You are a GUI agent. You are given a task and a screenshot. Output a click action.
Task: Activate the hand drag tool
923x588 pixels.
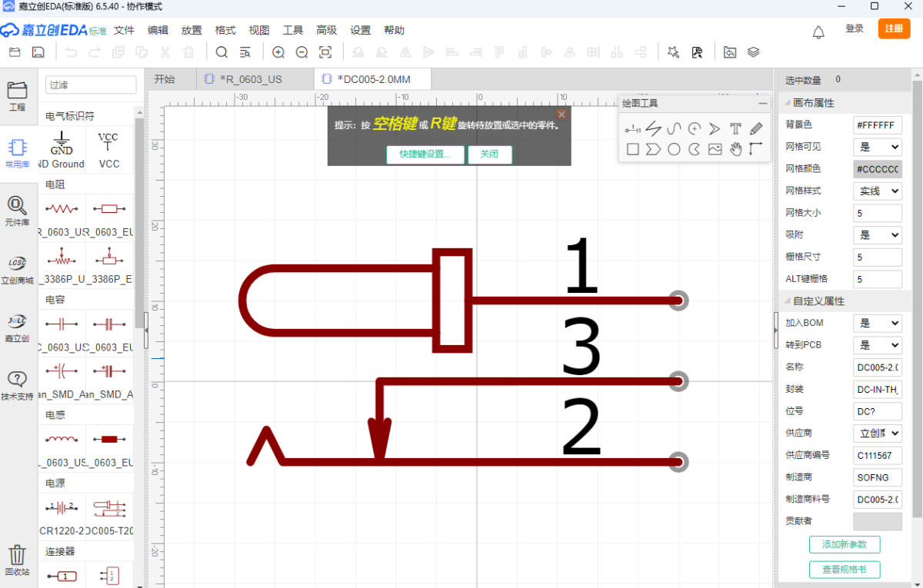tap(735, 149)
